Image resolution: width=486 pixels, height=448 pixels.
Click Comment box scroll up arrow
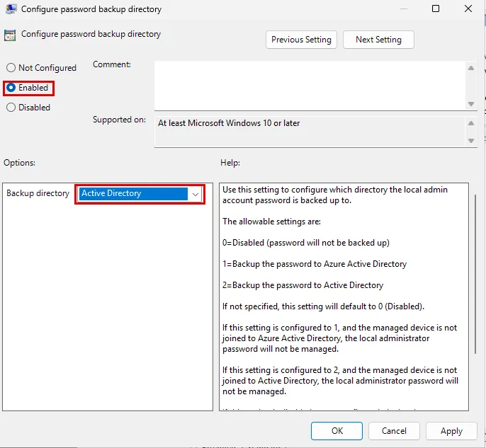[471, 68]
